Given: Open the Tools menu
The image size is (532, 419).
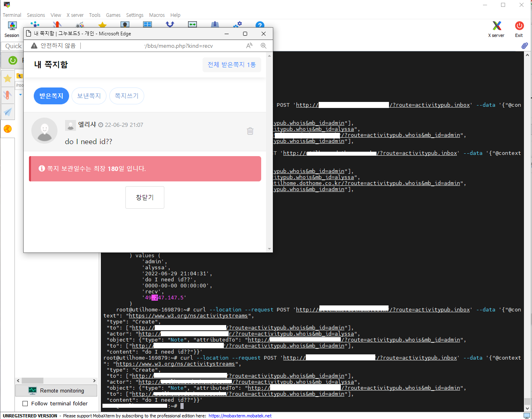Looking at the screenshot, I should point(95,15).
